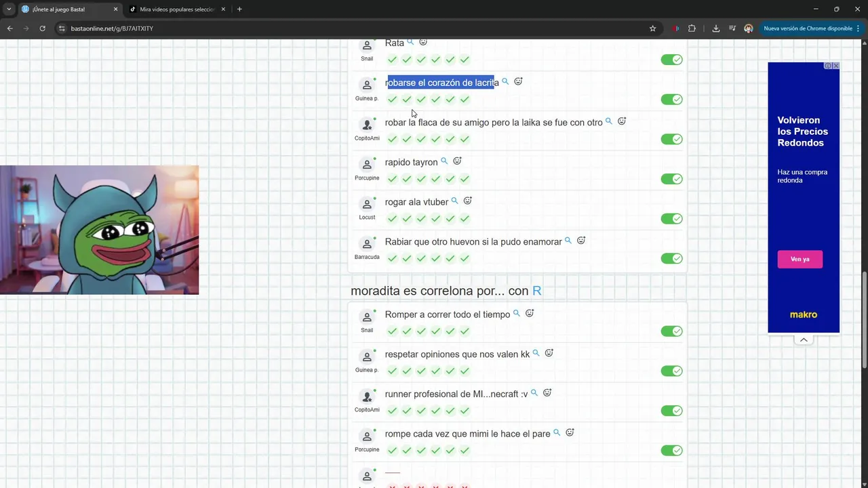The width and height of the screenshot is (868, 488).
Task: Add reaction to 'rogar ala vtuber'
Action: [x=468, y=201]
